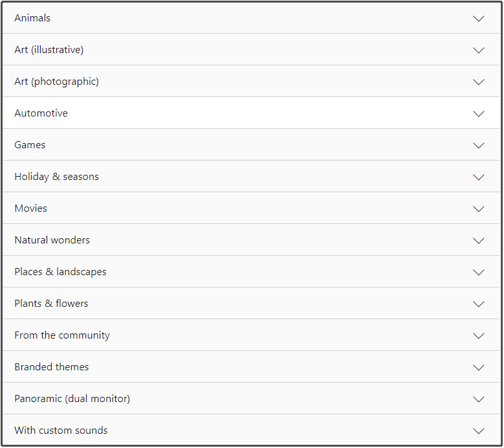Click chevron for With custom sounds
504x448 pixels.
pyautogui.click(x=478, y=431)
